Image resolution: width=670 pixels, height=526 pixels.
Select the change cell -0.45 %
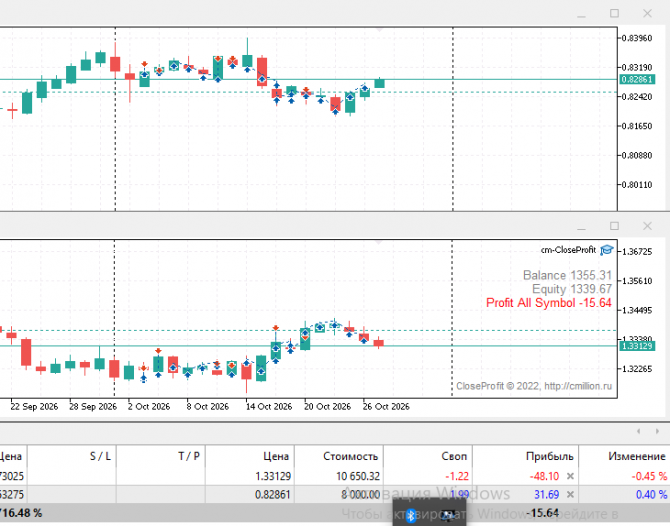[x=649, y=476]
